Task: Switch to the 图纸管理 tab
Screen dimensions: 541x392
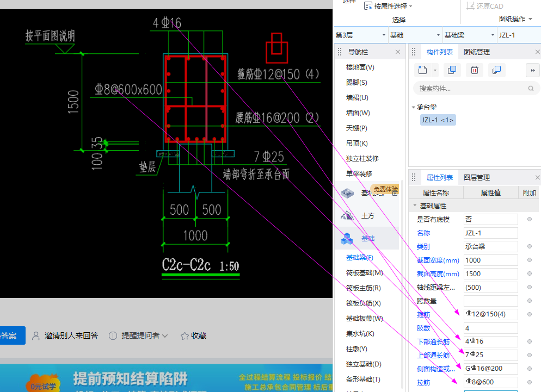Action: tap(477, 52)
